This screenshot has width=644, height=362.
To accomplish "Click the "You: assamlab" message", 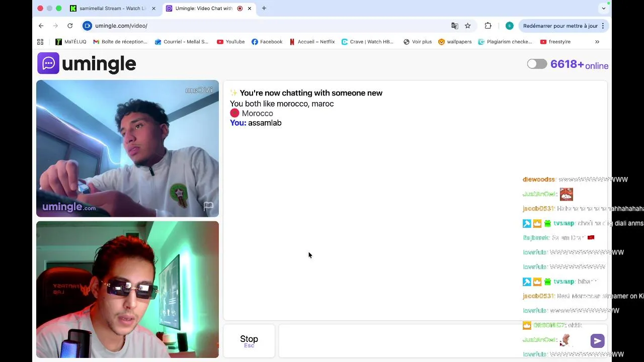I will point(256,123).
